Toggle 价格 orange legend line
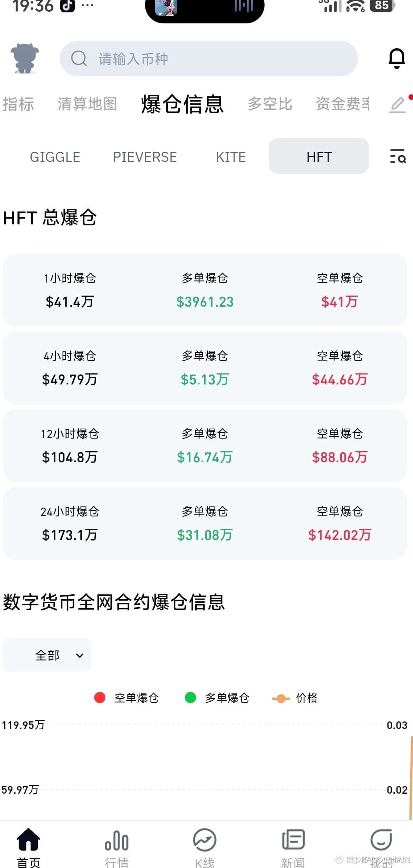413x868 pixels. (x=295, y=698)
